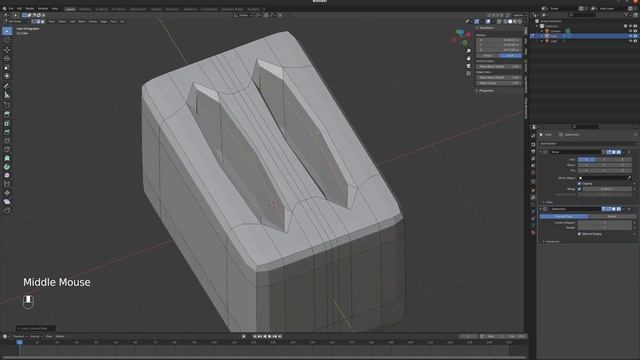Image resolution: width=640 pixels, height=360 pixels.
Task: Expand the Advanced section of Subdivision
Action: tap(551, 242)
